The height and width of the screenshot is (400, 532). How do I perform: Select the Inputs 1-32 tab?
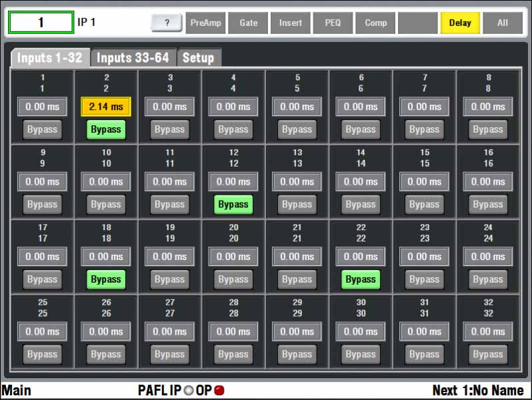click(x=50, y=57)
